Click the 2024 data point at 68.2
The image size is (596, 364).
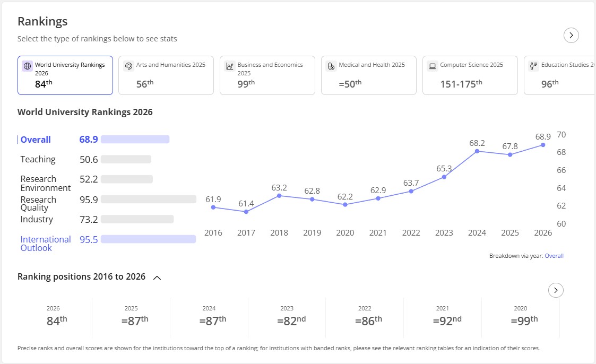[477, 151]
